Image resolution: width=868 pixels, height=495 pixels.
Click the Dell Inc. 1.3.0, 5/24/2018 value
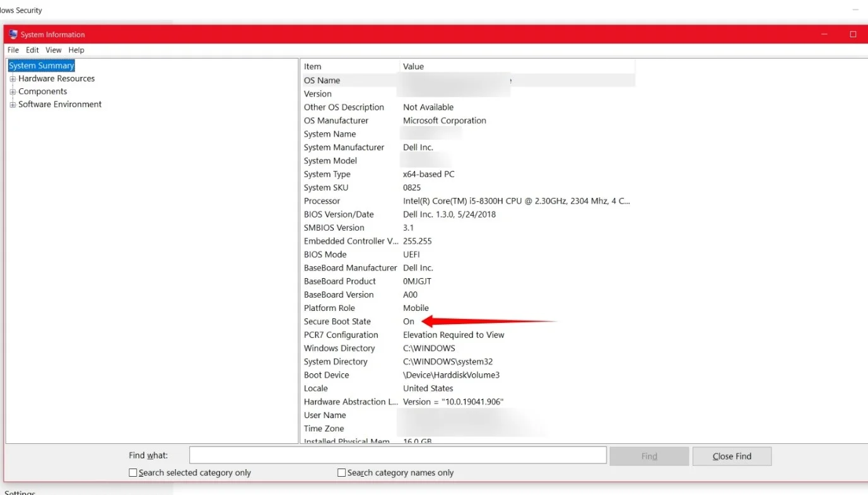450,214
